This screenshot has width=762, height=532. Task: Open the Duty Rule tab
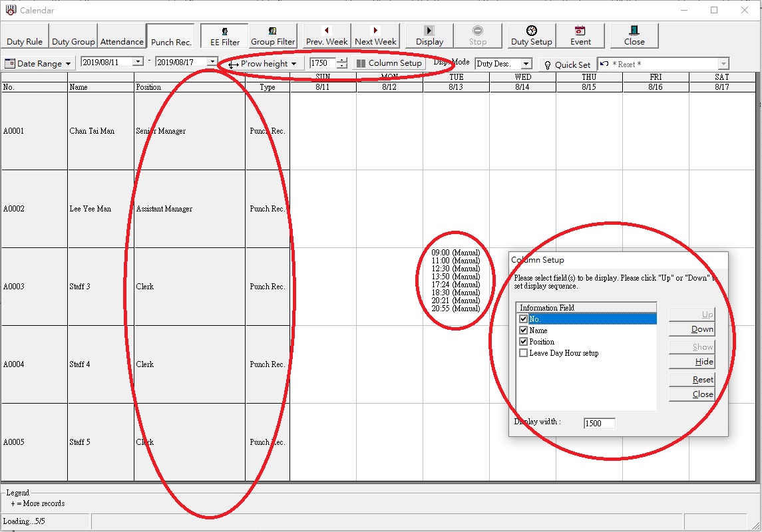click(x=25, y=37)
